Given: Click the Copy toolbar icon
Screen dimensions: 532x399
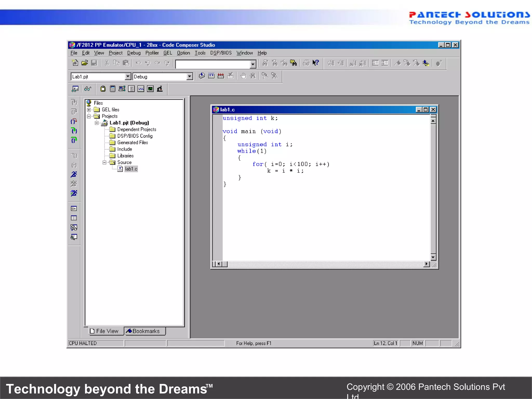Looking at the screenshot, I should point(116,63).
